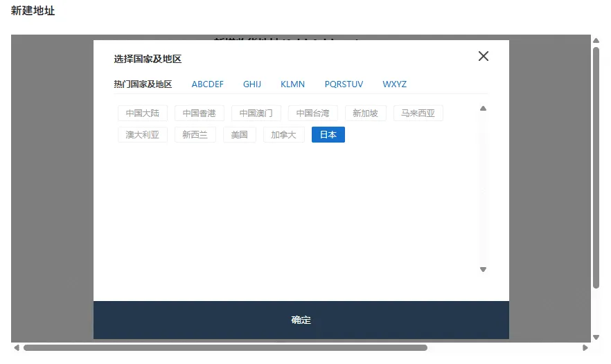The width and height of the screenshot is (611, 364).
Task: Select the 澳大利亚 option
Action: click(143, 135)
